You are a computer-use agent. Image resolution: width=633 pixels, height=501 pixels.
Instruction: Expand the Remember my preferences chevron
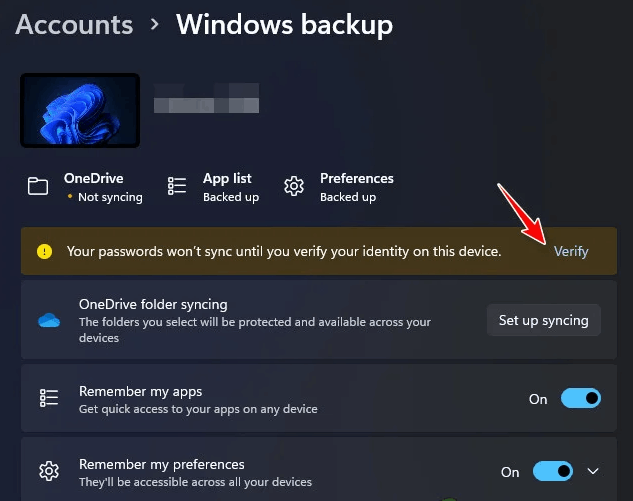pyautogui.click(x=593, y=471)
